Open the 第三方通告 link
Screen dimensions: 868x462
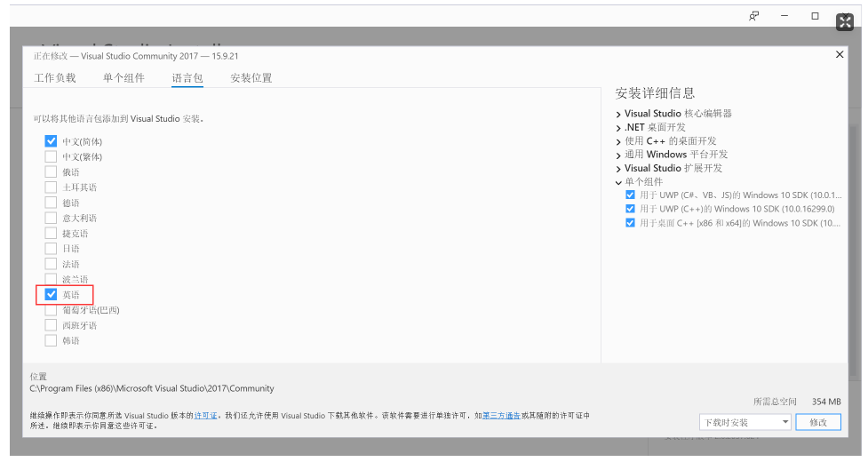pyautogui.click(x=502, y=416)
